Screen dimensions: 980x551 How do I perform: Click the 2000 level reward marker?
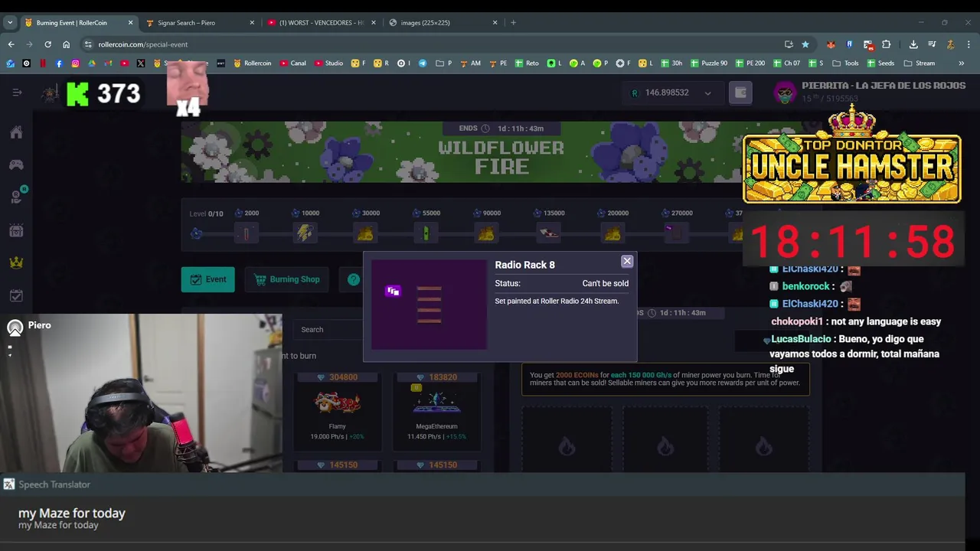tap(246, 233)
